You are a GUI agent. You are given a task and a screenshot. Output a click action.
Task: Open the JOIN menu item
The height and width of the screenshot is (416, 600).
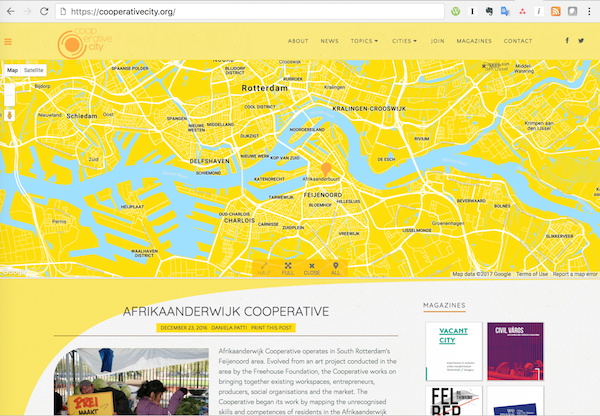pos(437,41)
